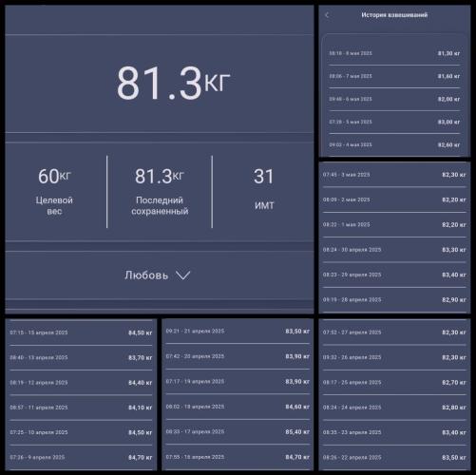Screen dimensions: 476x475
Task: Select the История взвешиваний header title
Action: coord(394,15)
